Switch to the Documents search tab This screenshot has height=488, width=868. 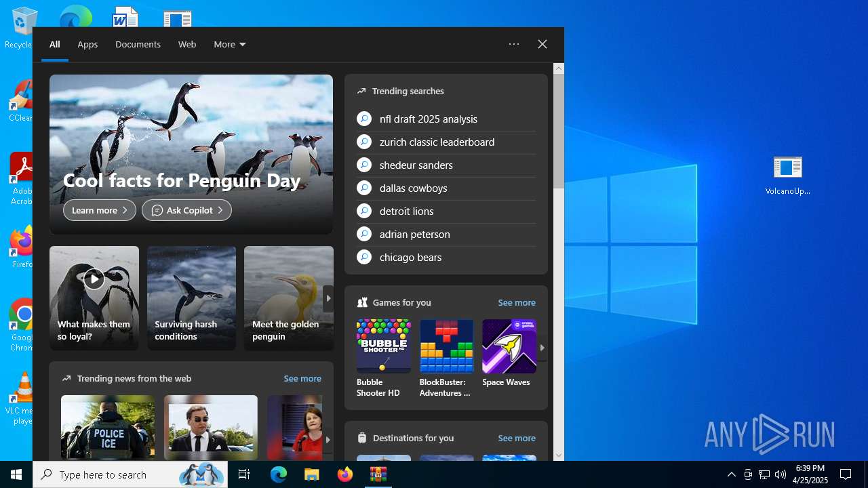tap(138, 44)
